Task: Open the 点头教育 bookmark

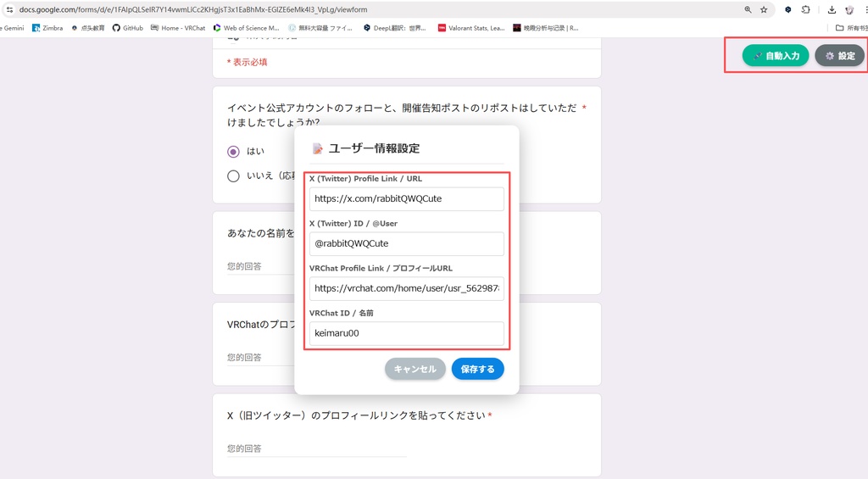Action: pos(88,28)
